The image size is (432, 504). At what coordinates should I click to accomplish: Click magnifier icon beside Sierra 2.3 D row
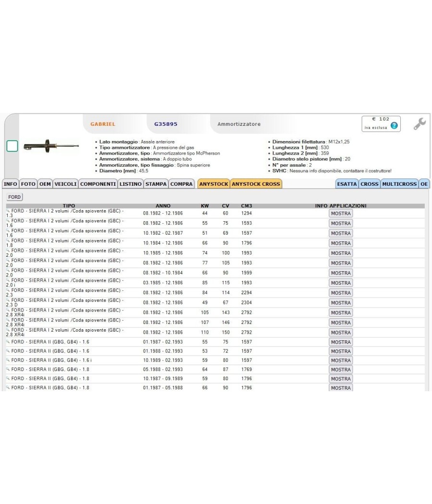pyautogui.click(x=8, y=300)
